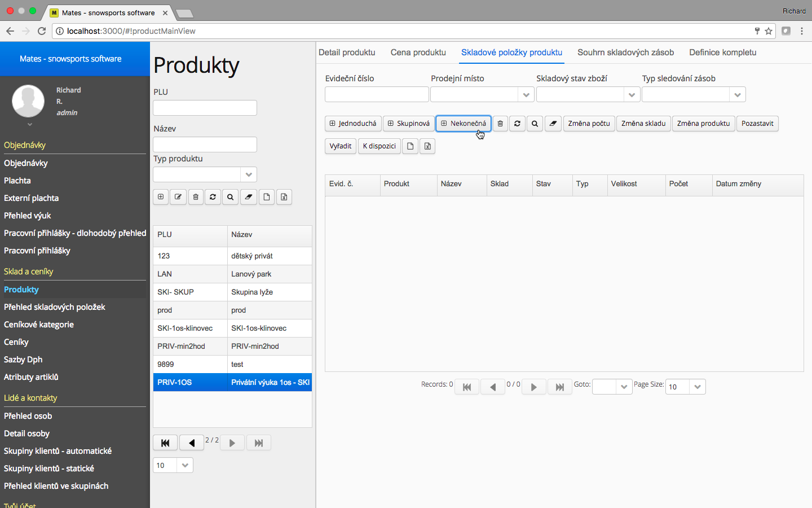Viewport: 812px width, 508px height.
Task: Select Skladové položky produktu tab
Action: click(x=511, y=52)
